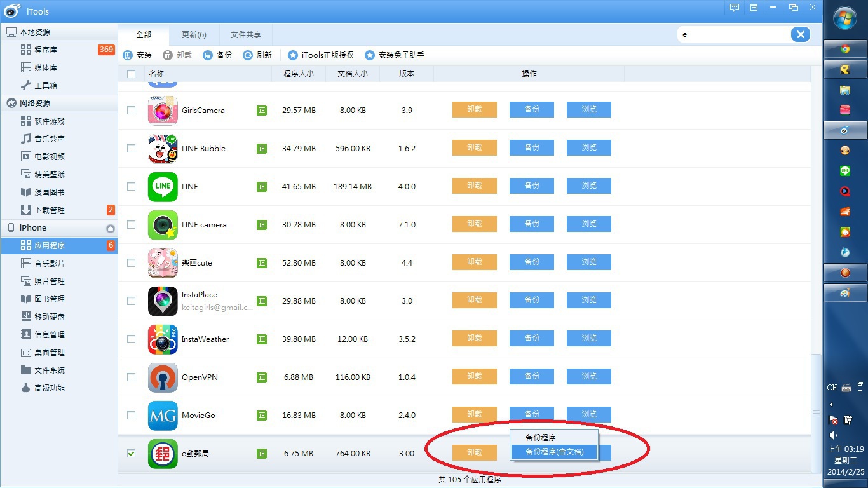Click the LINE app icon thumbnail
Viewport: 868px width, 488px height.
click(163, 186)
